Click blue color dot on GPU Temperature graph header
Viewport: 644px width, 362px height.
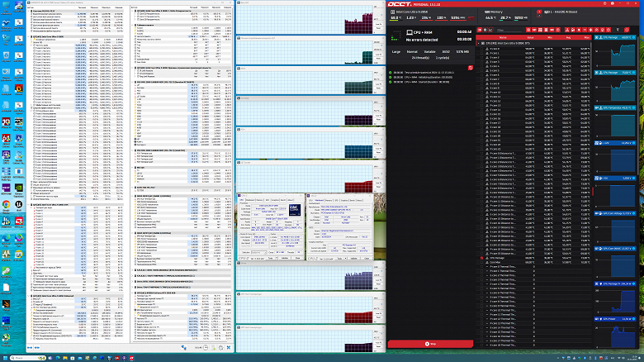point(634,107)
